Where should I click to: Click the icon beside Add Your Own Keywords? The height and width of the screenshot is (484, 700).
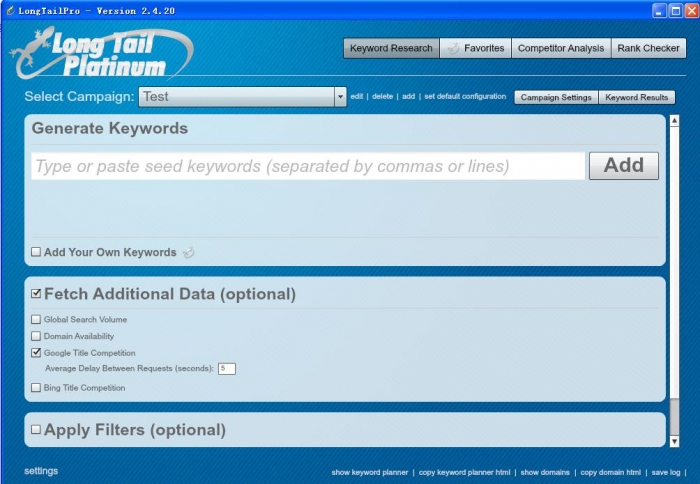tap(189, 253)
